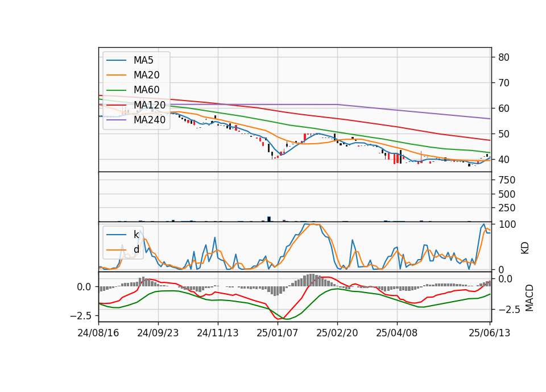Screen dimensions: 546x392
Task: Click the MA60 legend label
Action: click(x=146, y=90)
